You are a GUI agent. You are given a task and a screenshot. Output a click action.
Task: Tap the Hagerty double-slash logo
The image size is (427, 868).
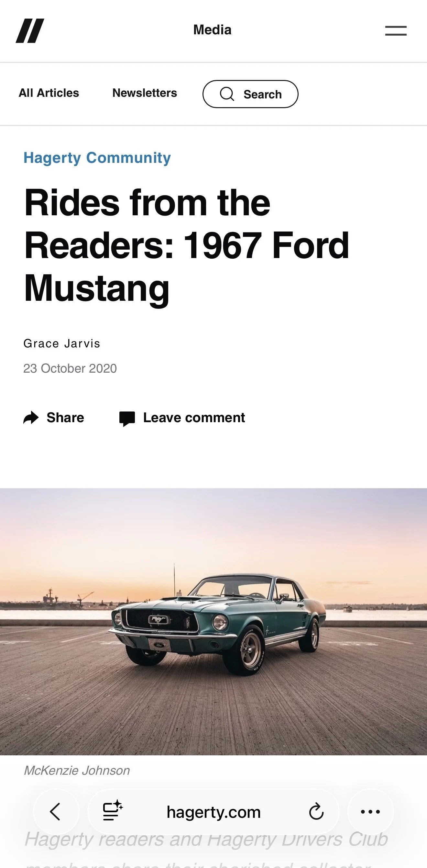point(30,31)
